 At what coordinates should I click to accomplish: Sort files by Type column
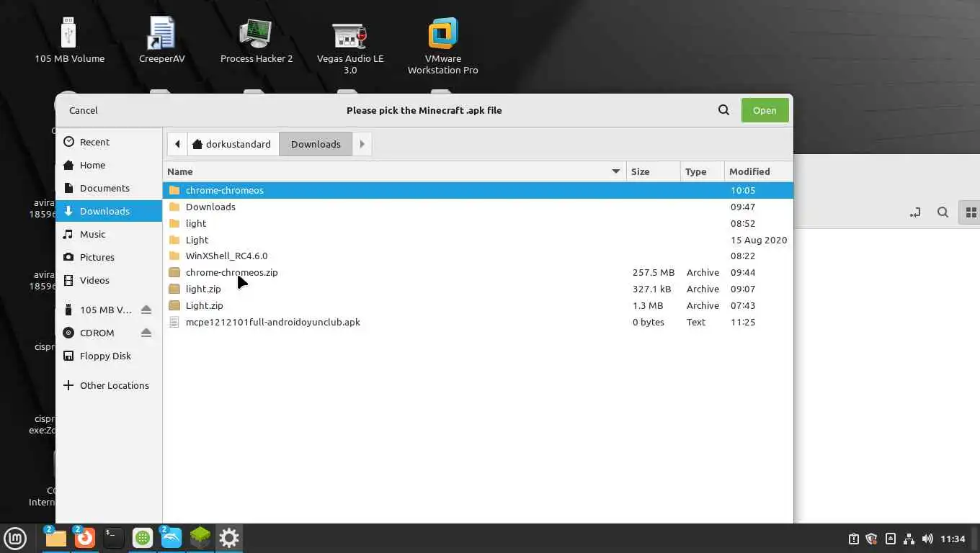[702, 171]
